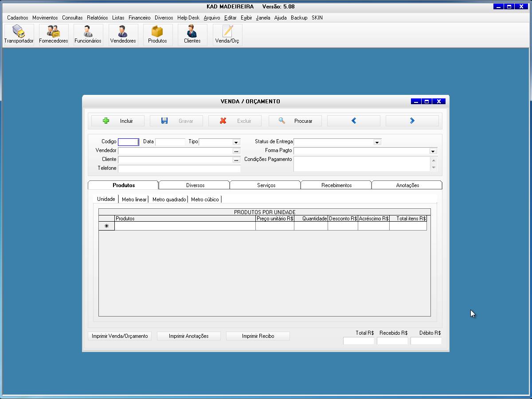Focus the Telefone input field

tap(179, 168)
